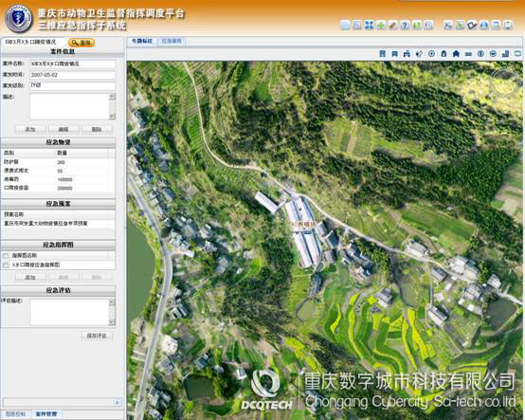The height and width of the screenshot is (420, 525).
Task: Click the dark pen-and-check icon in the top toolbar
Action: click(472, 25)
